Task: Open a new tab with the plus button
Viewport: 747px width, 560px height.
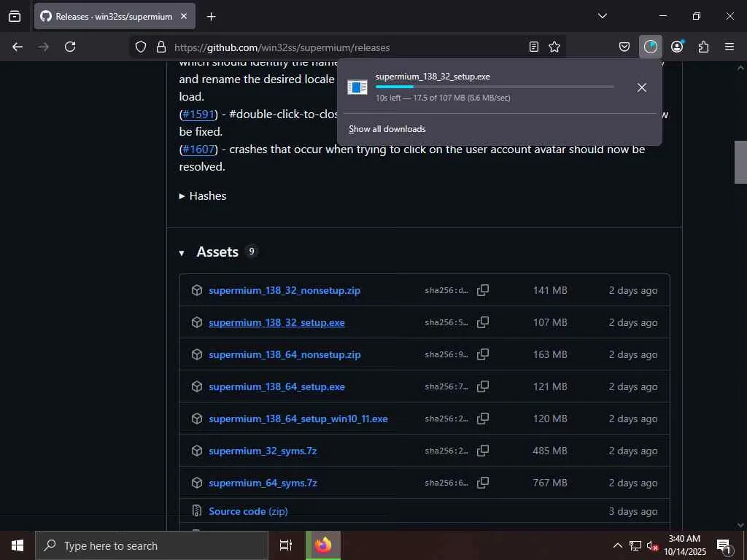Action: [x=211, y=17]
